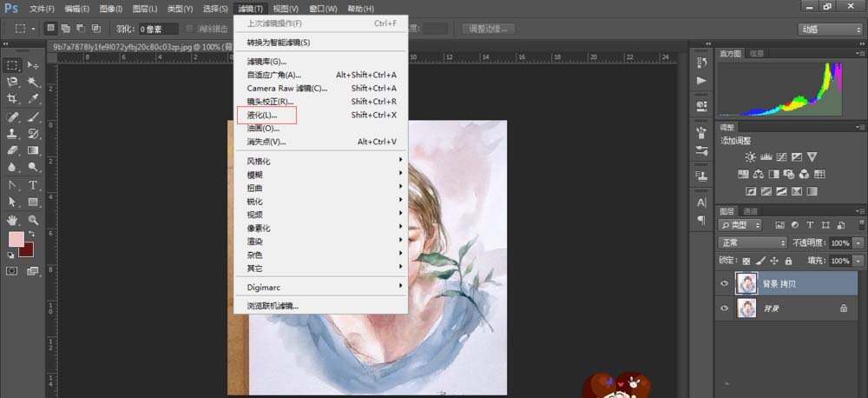The image size is (868, 398).
Task: Choose 浏览联机滤镜... menu item
Action: pyautogui.click(x=320, y=305)
